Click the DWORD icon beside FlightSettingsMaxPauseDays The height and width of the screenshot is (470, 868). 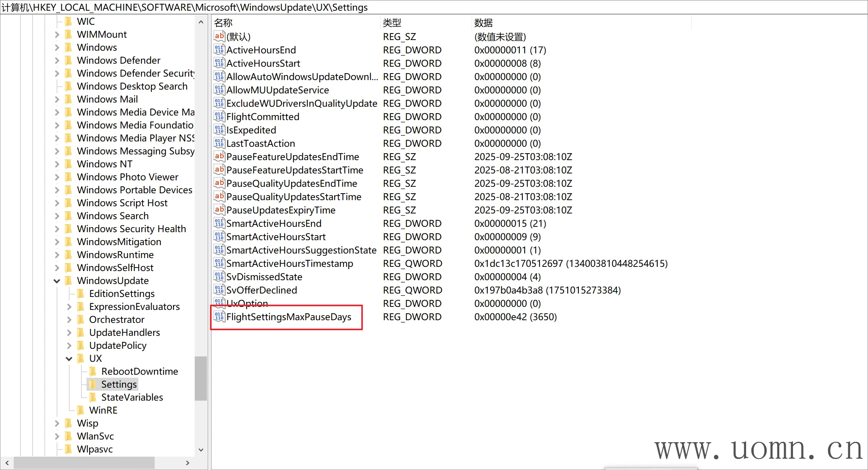click(x=219, y=317)
